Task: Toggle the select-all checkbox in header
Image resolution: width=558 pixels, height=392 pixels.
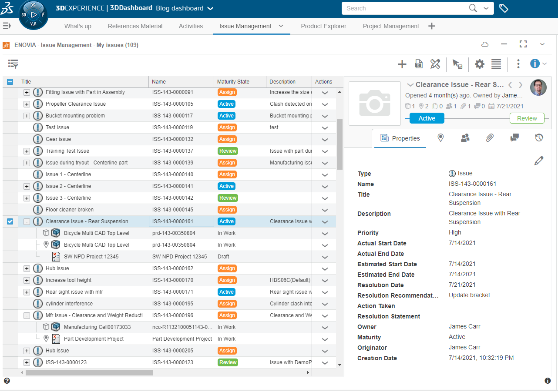Action: [10, 82]
